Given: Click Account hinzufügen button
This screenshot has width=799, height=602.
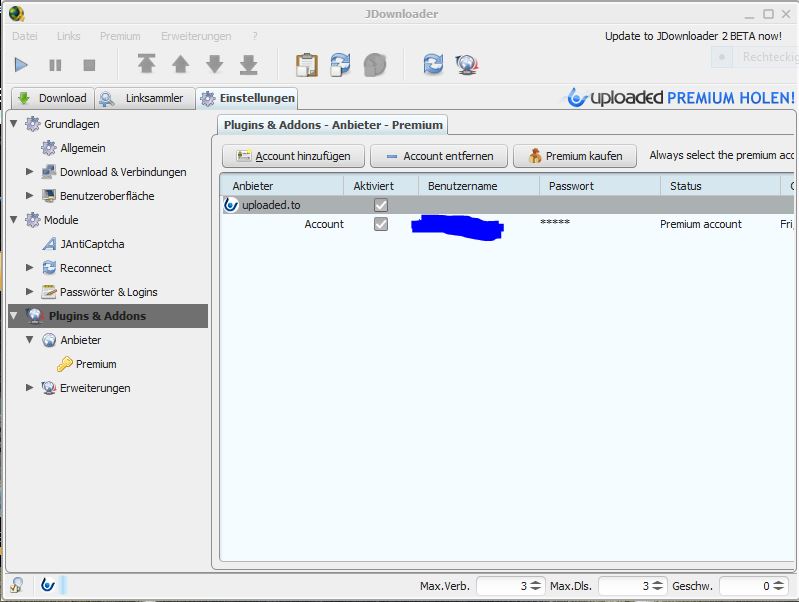Looking at the screenshot, I should (294, 156).
